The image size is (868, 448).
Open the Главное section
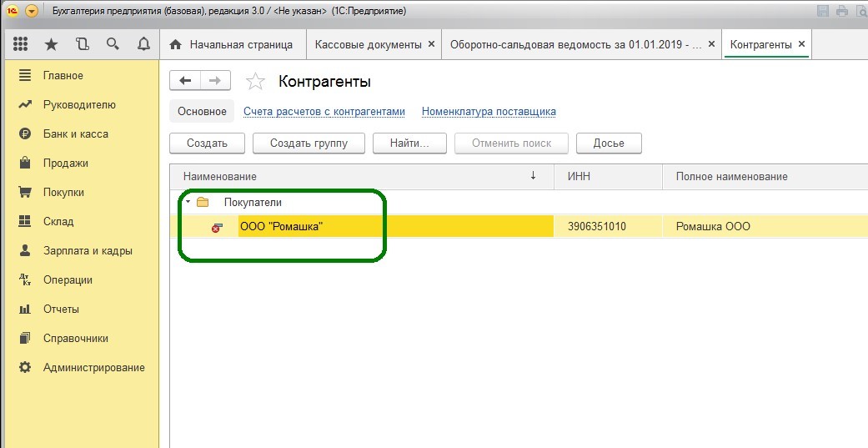[63, 75]
